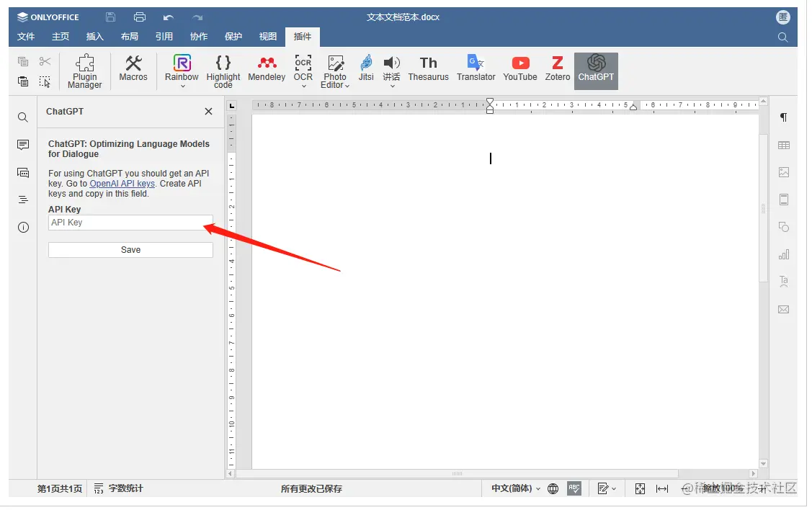
Task: Expand the OCR plugin dropdown arrow
Action: pos(303,86)
